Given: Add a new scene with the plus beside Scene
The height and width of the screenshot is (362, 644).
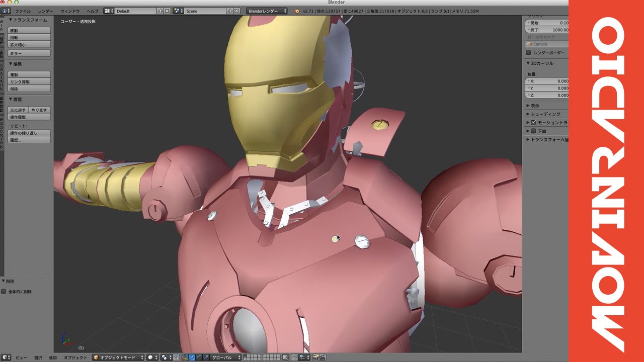Looking at the screenshot, I should coord(230,11).
